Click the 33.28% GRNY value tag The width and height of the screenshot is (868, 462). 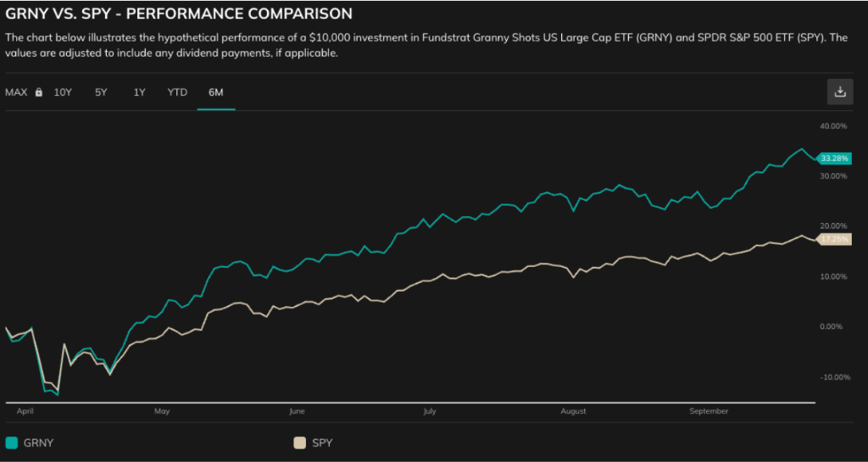coord(834,159)
